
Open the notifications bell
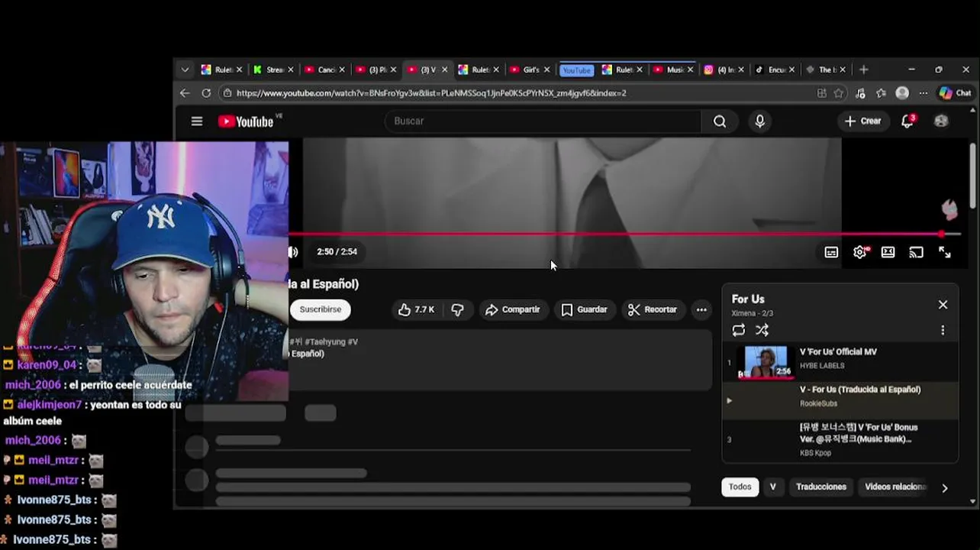pyautogui.click(x=907, y=121)
